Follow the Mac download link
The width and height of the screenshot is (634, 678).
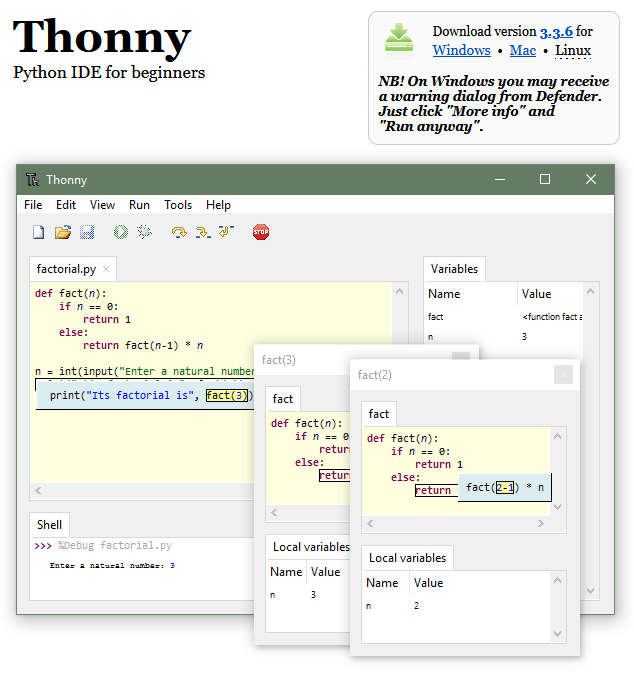(x=523, y=50)
